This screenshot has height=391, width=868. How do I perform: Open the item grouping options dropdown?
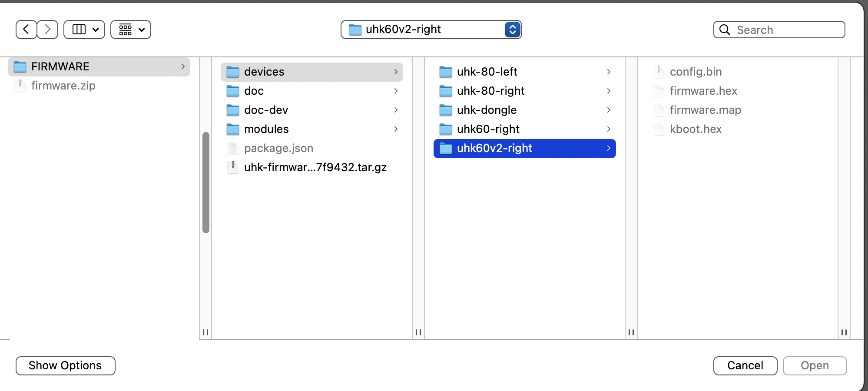coord(131,30)
